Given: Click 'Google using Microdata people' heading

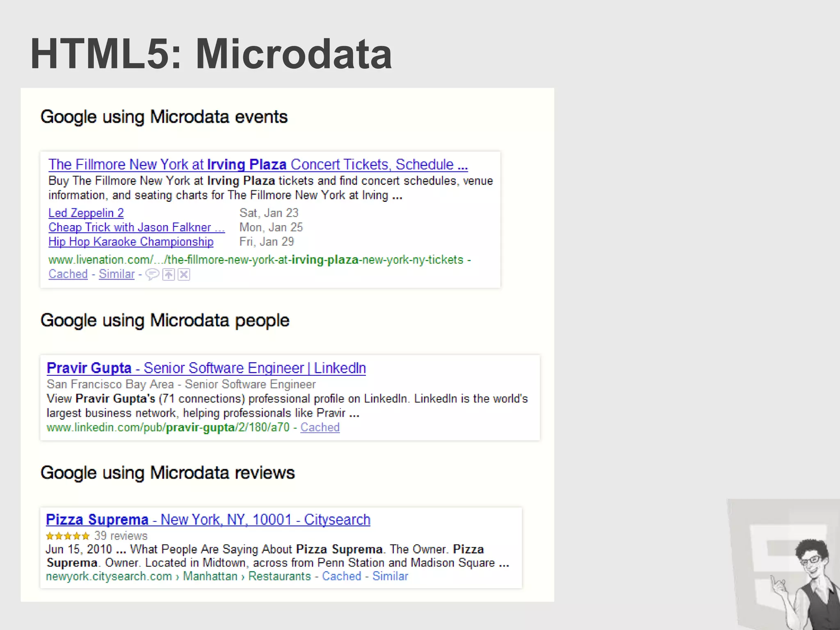Looking at the screenshot, I should [165, 320].
